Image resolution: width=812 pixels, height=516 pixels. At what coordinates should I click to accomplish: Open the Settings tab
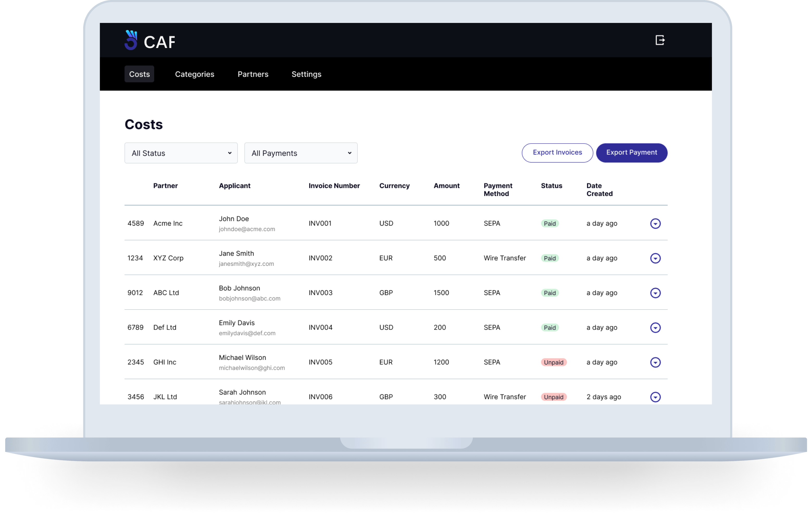coord(306,74)
